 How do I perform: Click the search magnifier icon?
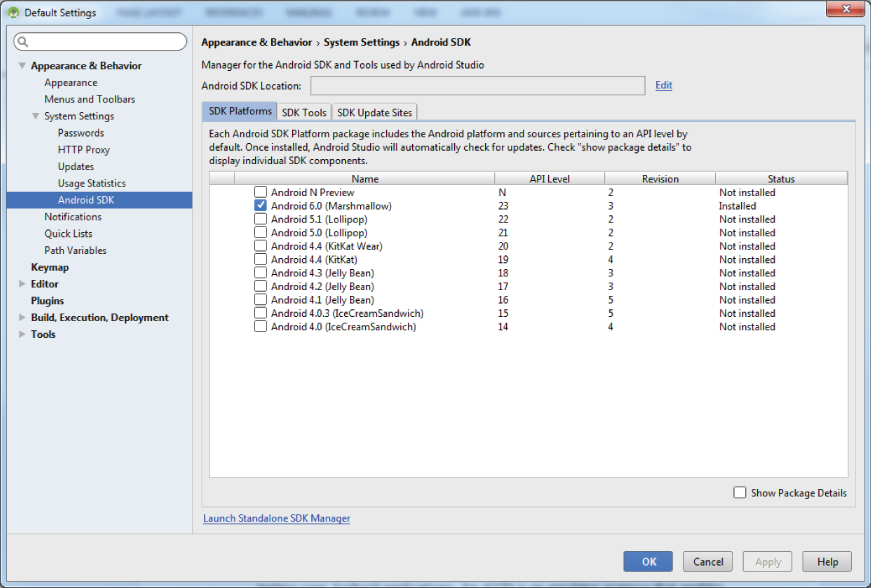click(23, 42)
